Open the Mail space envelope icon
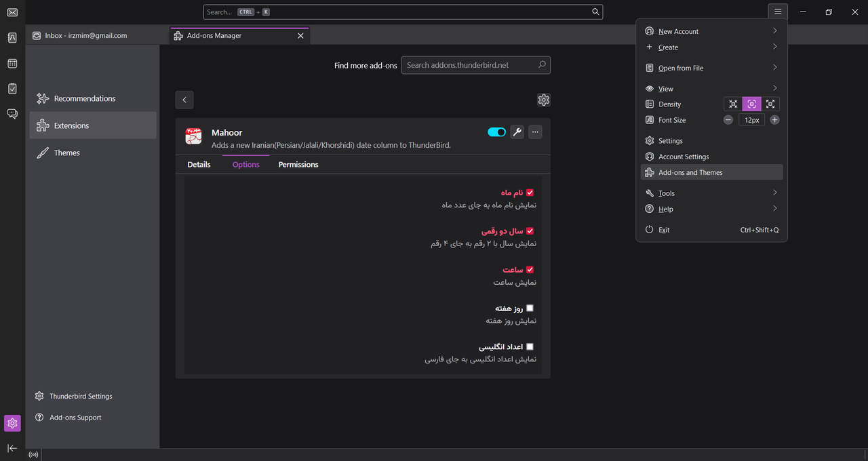The height and width of the screenshot is (461, 868). tap(12, 12)
